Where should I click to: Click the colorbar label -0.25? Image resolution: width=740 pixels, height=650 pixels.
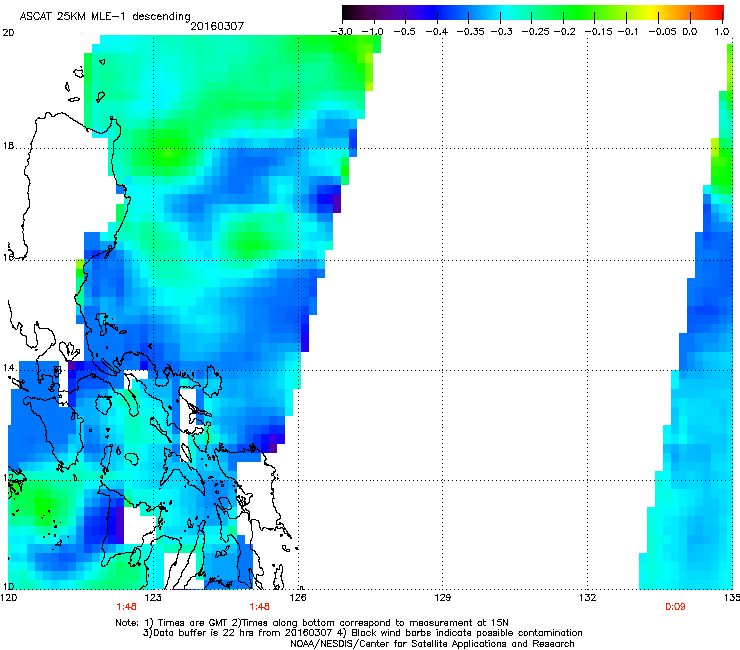tap(535, 32)
